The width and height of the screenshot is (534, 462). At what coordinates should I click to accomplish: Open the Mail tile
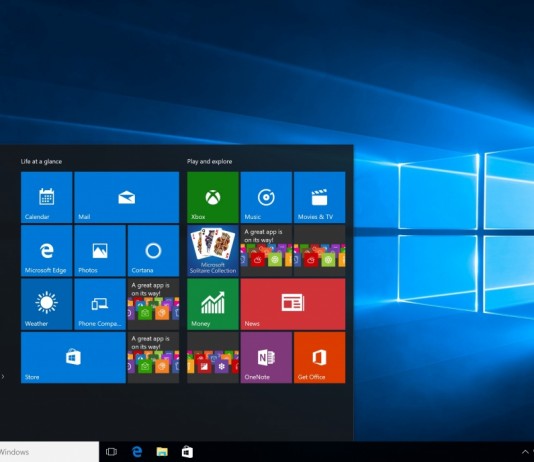pyautogui.click(x=127, y=197)
